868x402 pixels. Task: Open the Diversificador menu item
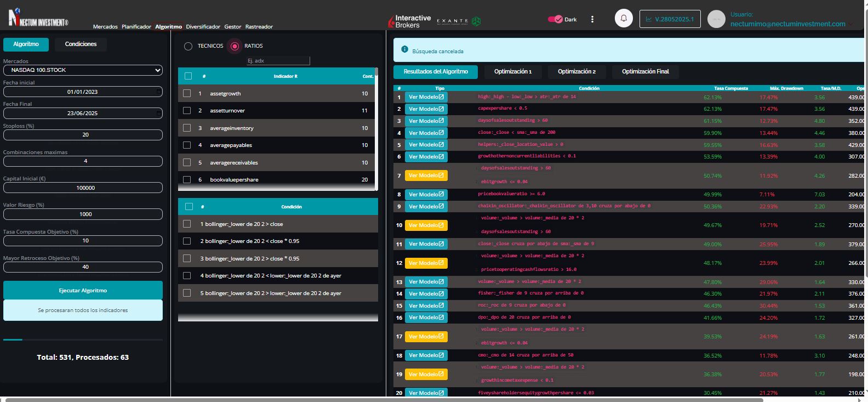point(203,27)
